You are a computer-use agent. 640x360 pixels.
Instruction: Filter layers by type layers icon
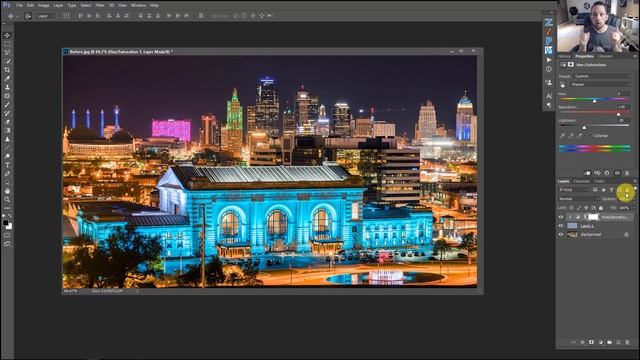[611, 190]
